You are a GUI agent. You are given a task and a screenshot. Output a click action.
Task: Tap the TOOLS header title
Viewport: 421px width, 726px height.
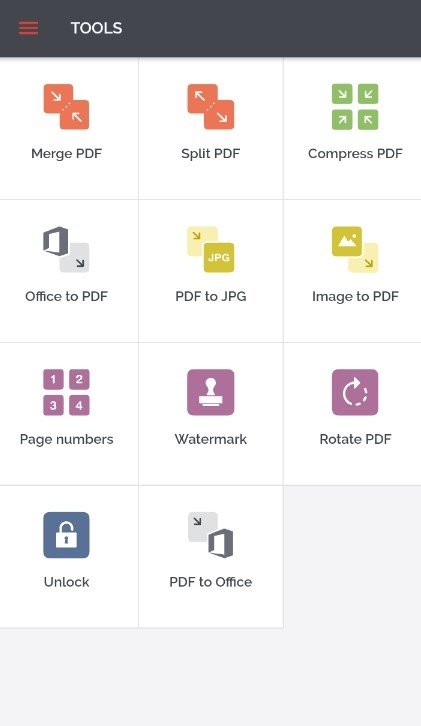click(x=96, y=28)
